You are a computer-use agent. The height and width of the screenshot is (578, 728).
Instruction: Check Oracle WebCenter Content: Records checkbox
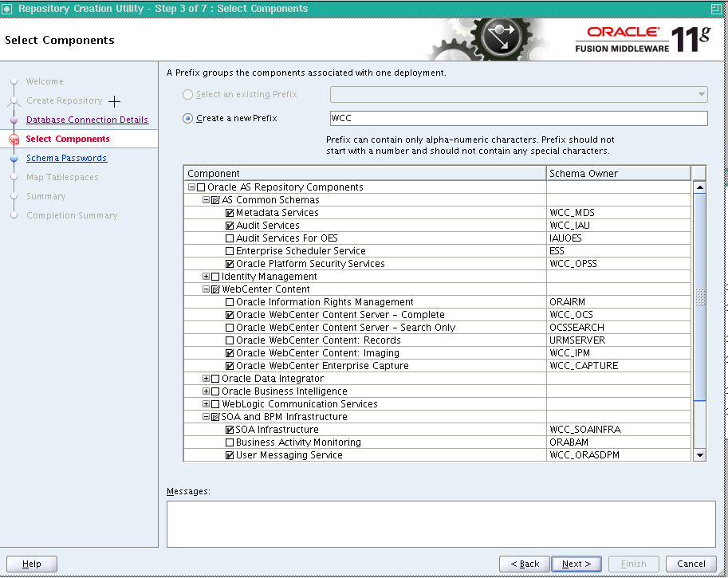click(x=230, y=340)
